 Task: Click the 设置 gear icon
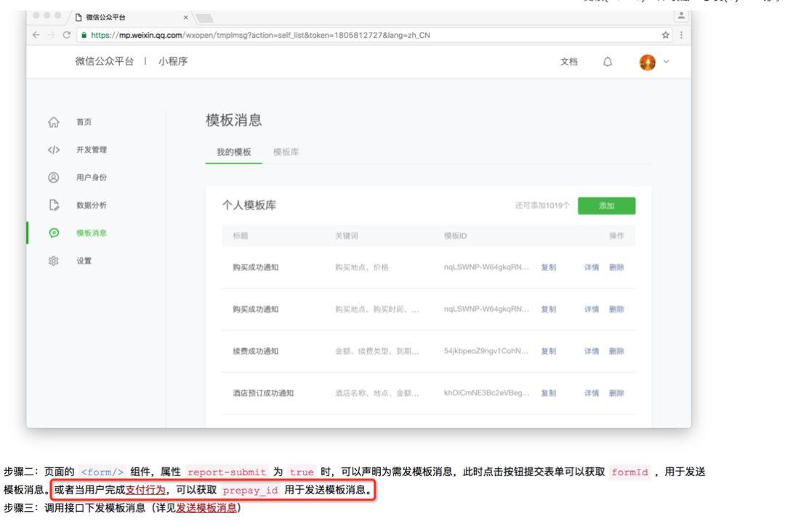[x=54, y=261]
